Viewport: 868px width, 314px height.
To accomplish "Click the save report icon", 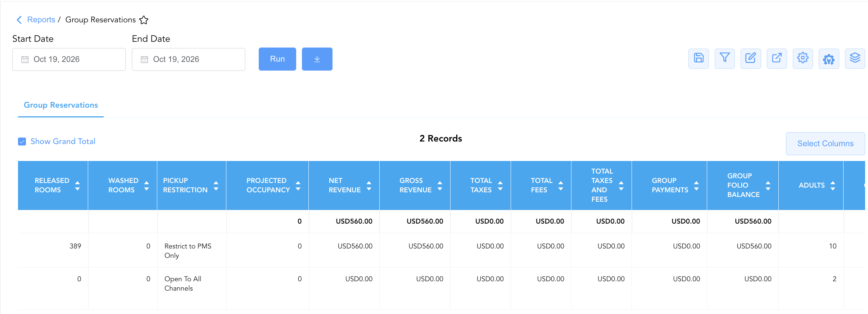I will (699, 58).
